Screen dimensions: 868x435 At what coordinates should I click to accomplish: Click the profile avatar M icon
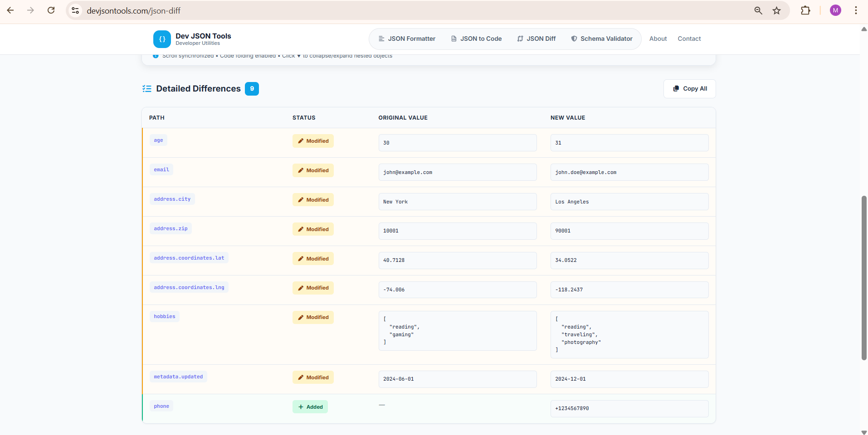coord(835,10)
